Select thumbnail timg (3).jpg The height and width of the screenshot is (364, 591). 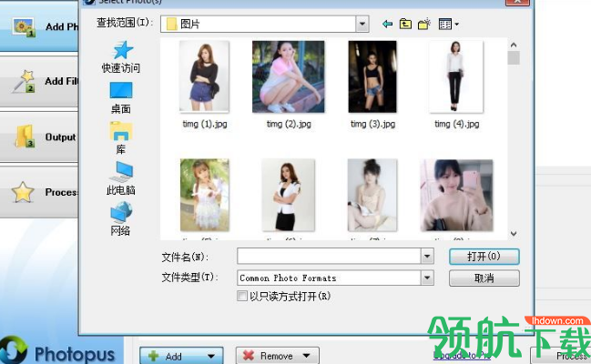(x=372, y=76)
